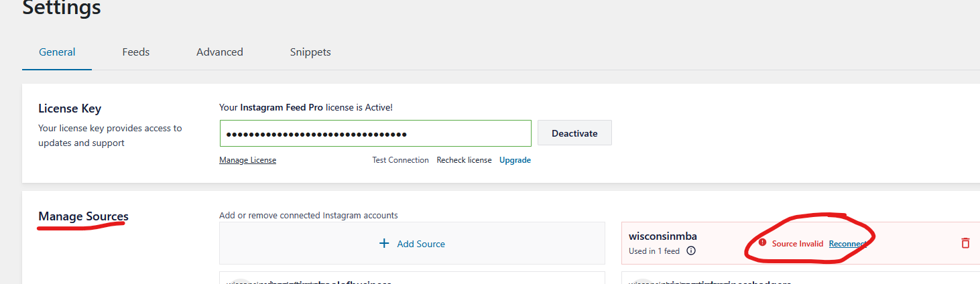
Task: Click the info icon beside Used in 1 feed
Action: coord(691,251)
